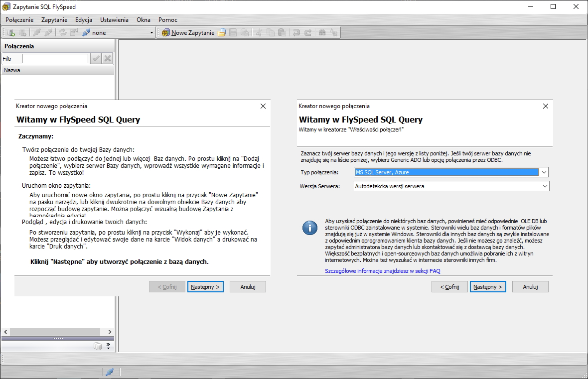
Task: Click the blue information icon
Action: click(x=310, y=227)
